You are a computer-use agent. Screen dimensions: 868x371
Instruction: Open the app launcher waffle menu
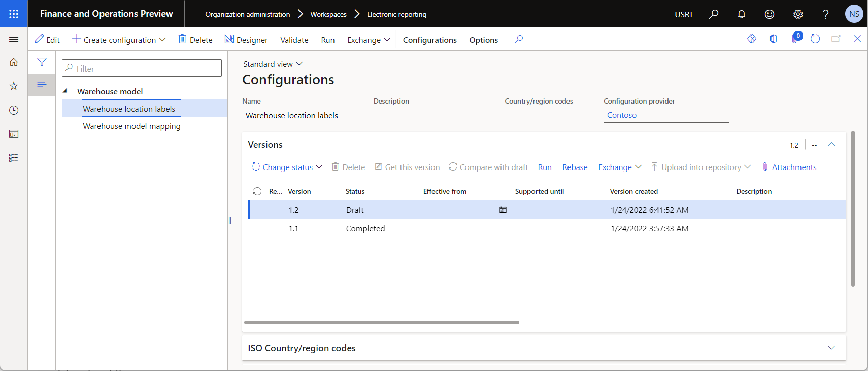tap(14, 14)
